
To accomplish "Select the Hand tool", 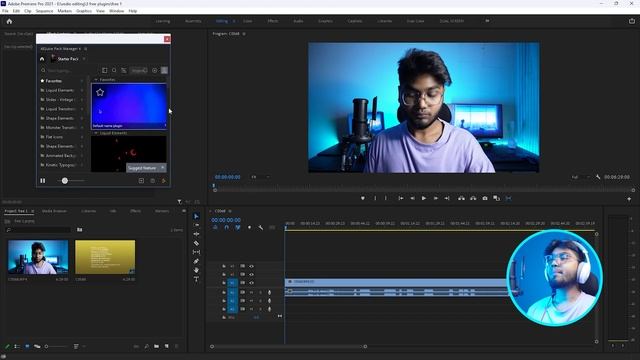I will pos(196,270).
